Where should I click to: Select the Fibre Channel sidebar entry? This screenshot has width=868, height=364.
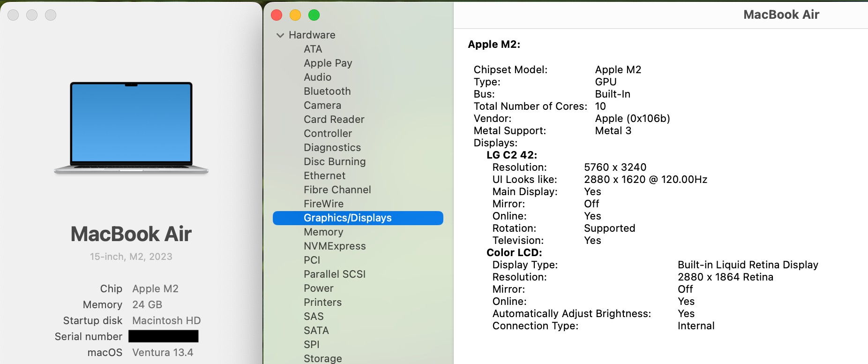pyautogui.click(x=337, y=190)
